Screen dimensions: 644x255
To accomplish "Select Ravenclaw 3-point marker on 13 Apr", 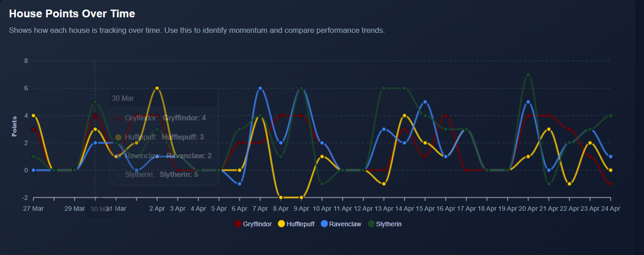I will (x=384, y=129).
